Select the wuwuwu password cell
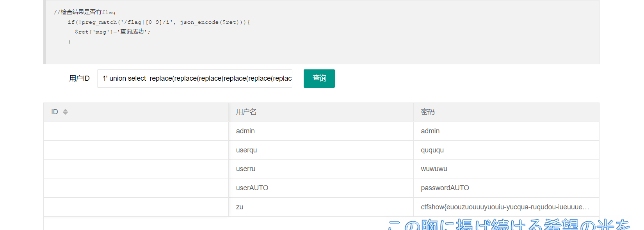 coord(506,169)
